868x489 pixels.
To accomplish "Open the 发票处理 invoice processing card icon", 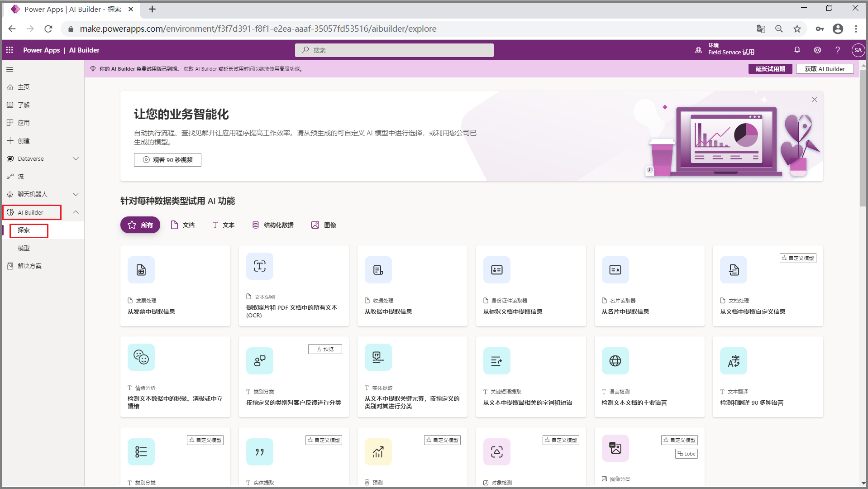I will click(141, 270).
